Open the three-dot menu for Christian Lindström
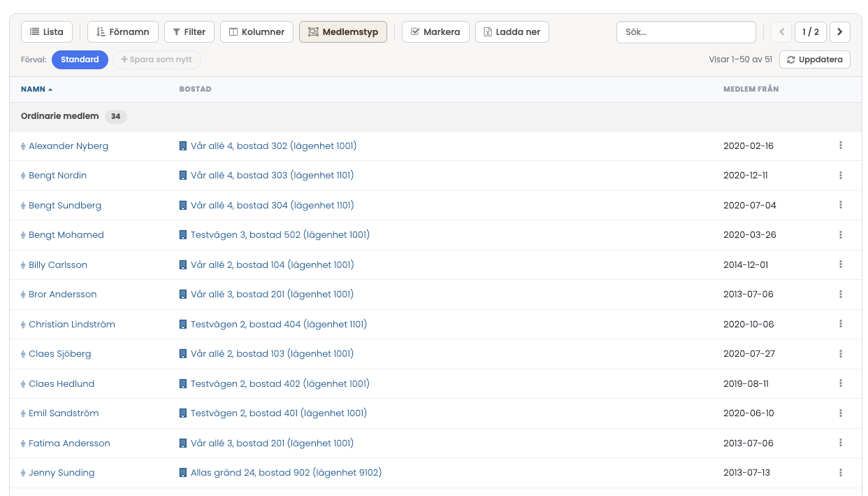Viewport: 868px width, 496px height. (841, 324)
